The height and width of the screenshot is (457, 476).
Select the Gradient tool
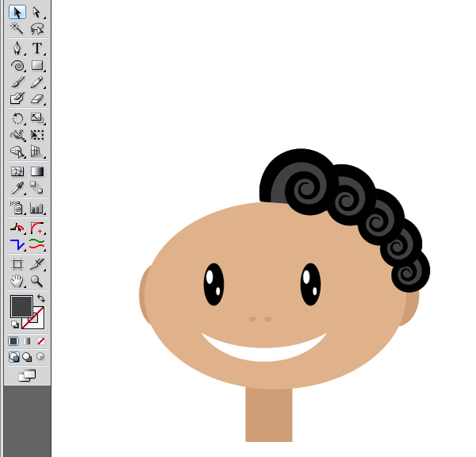click(36, 171)
